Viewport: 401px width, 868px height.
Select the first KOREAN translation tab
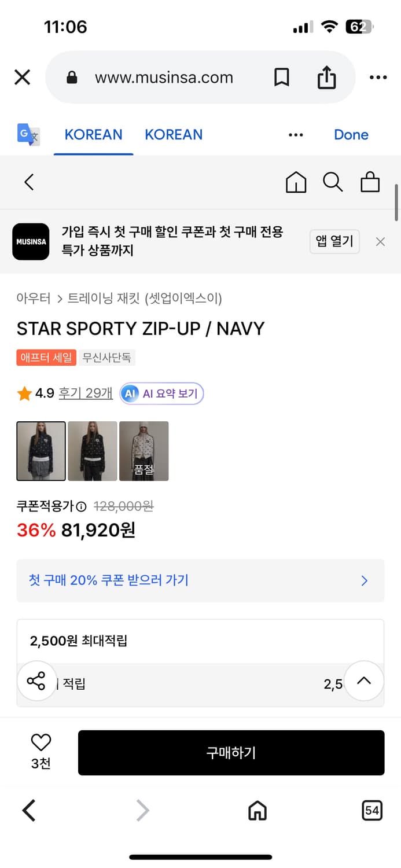pos(93,134)
